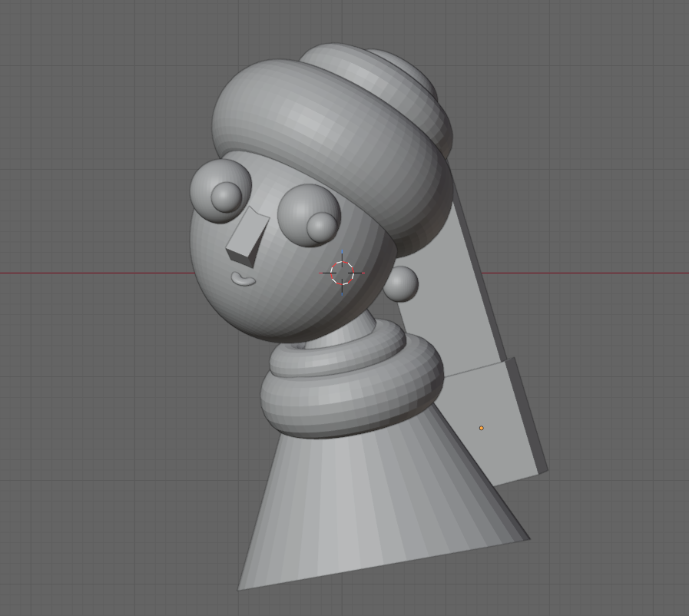Viewport: 689px width, 616px height.
Task: Select the small curved mouth object
Action: click(x=243, y=279)
